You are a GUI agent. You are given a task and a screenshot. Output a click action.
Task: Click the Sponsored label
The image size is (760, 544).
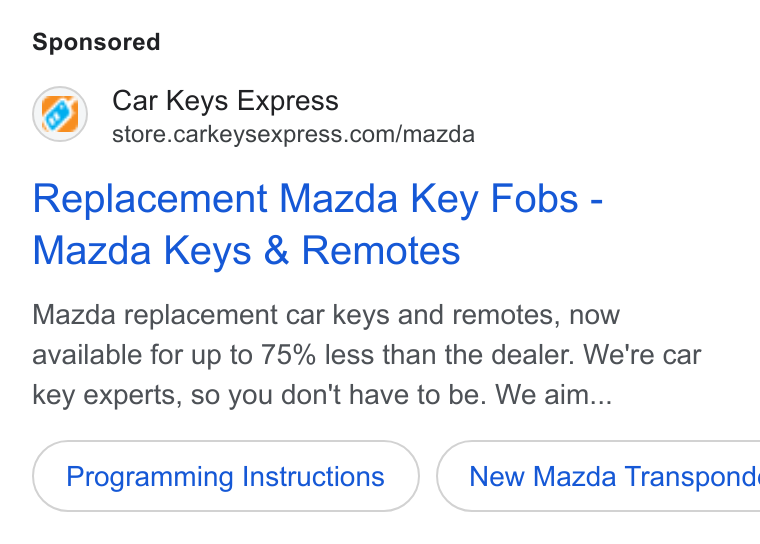[96, 42]
